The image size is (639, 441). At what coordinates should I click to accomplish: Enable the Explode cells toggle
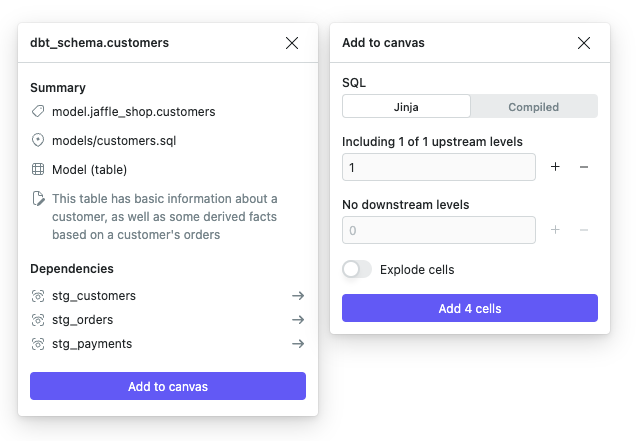[357, 270]
